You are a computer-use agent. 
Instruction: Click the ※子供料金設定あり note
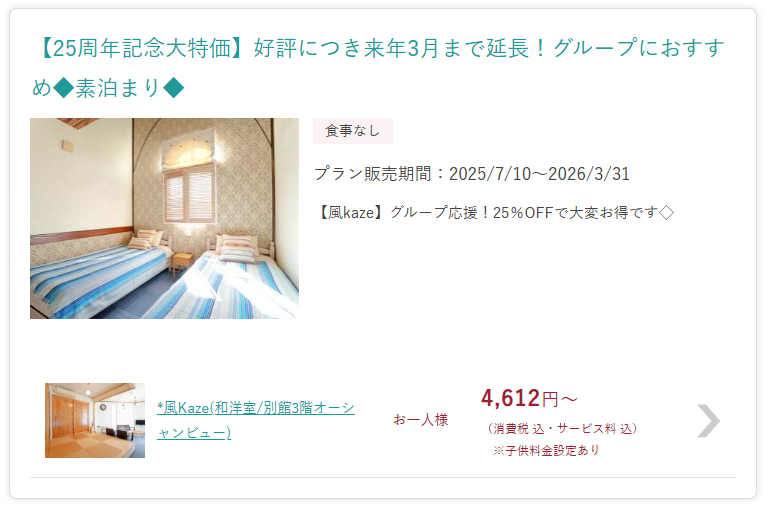click(x=546, y=450)
